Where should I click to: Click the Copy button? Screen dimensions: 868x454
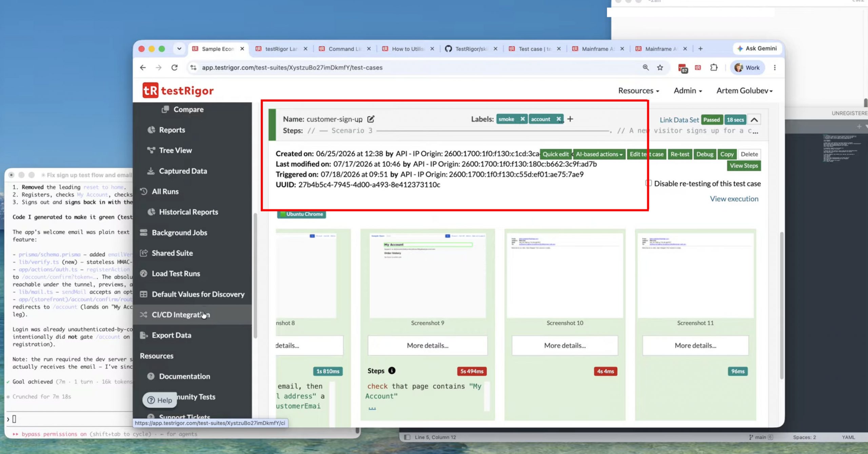(727, 154)
